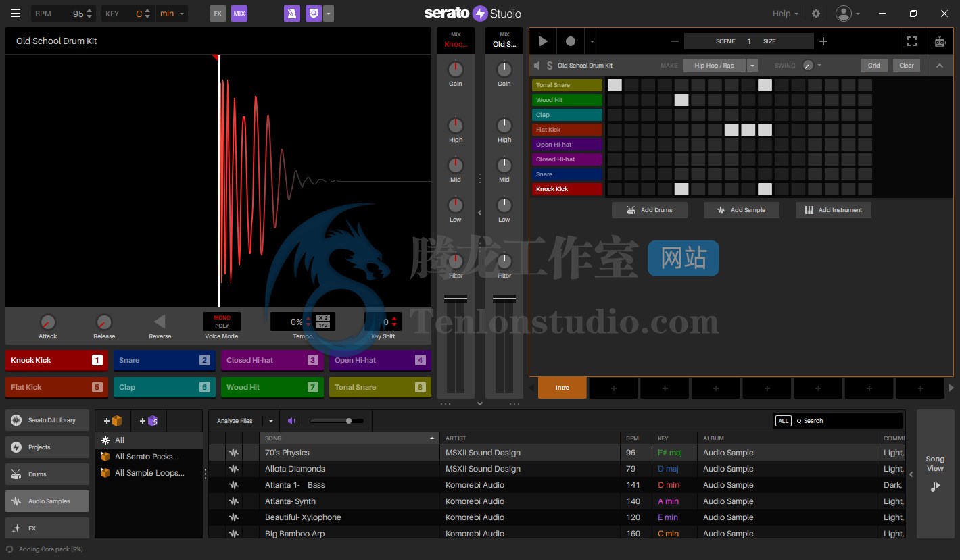Image resolution: width=960 pixels, height=560 pixels.
Task: Click Add Instrument button
Action: point(834,210)
